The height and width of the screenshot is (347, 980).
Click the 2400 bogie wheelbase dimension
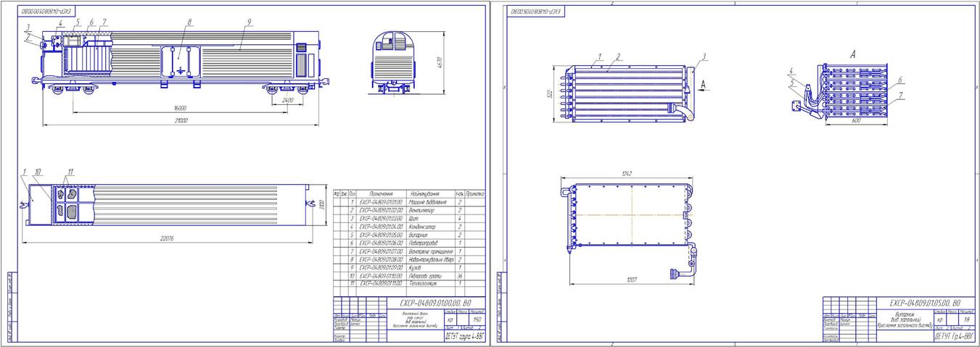289,101
